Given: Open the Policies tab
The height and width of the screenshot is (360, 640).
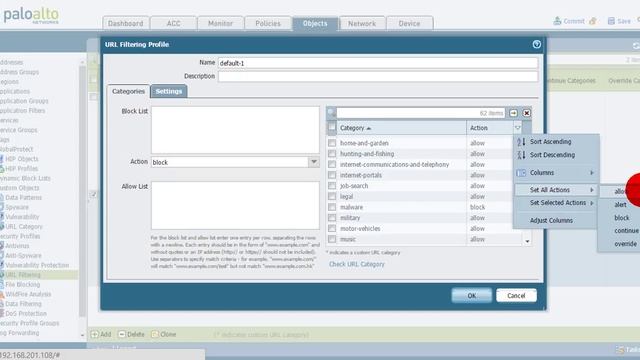Looking at the screenshot, I should click(x=268, y=23).
